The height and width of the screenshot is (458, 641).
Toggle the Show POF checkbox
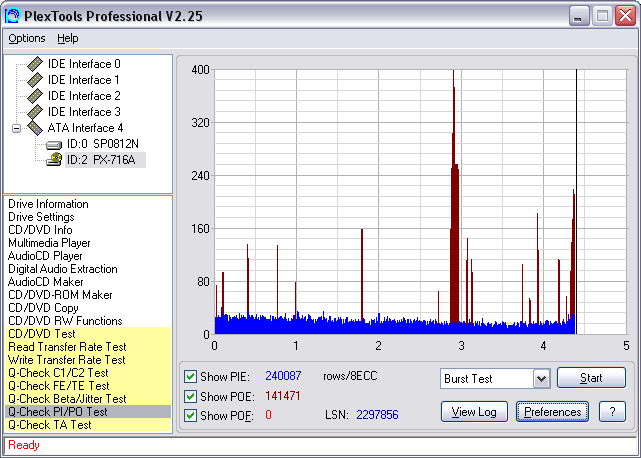click(190, 415)
